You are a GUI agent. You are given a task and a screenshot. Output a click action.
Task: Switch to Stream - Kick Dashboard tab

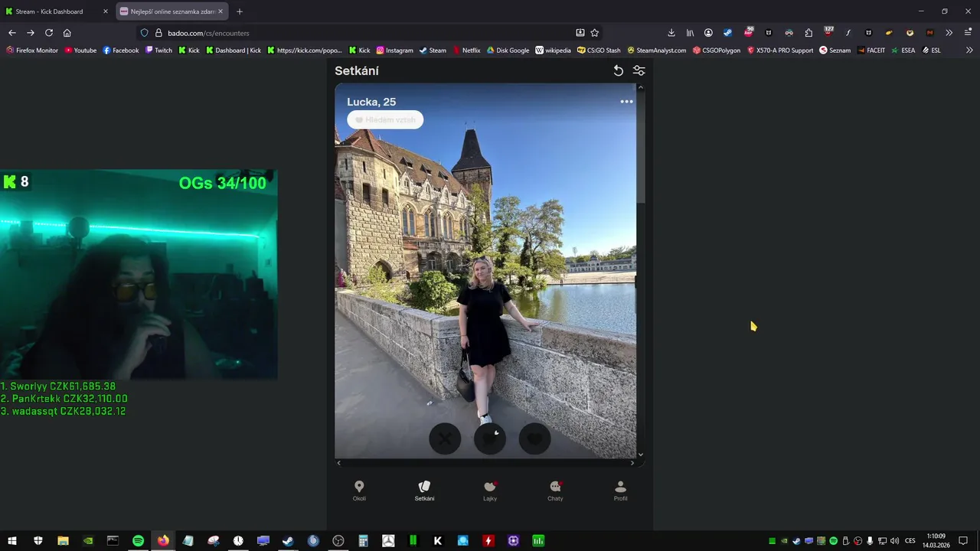pos(57,11)
